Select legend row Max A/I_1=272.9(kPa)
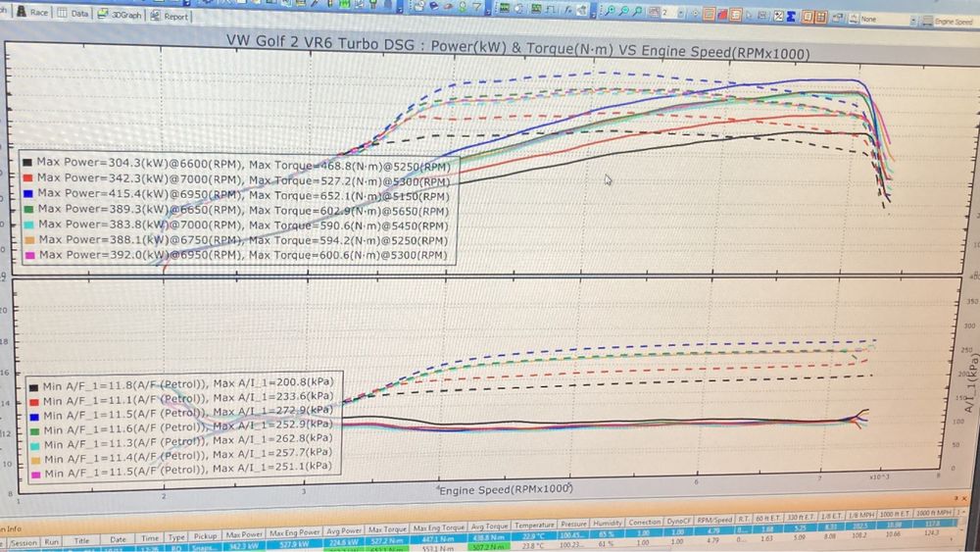980x552 pixels. pos(181,413)
